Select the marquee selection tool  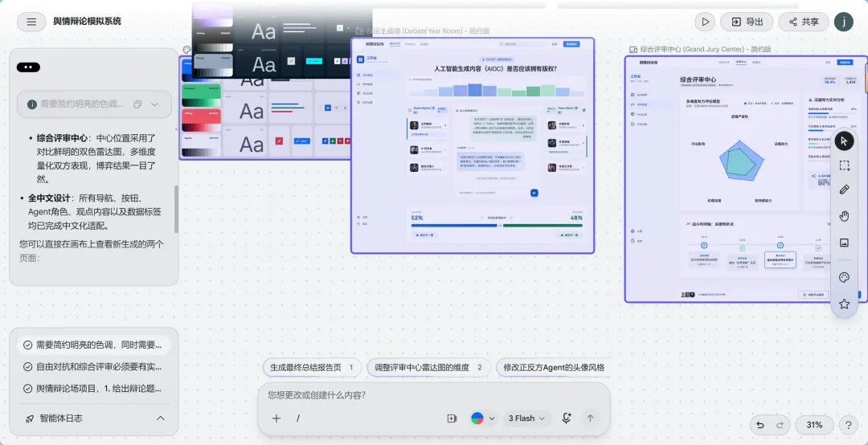(844, 165)
